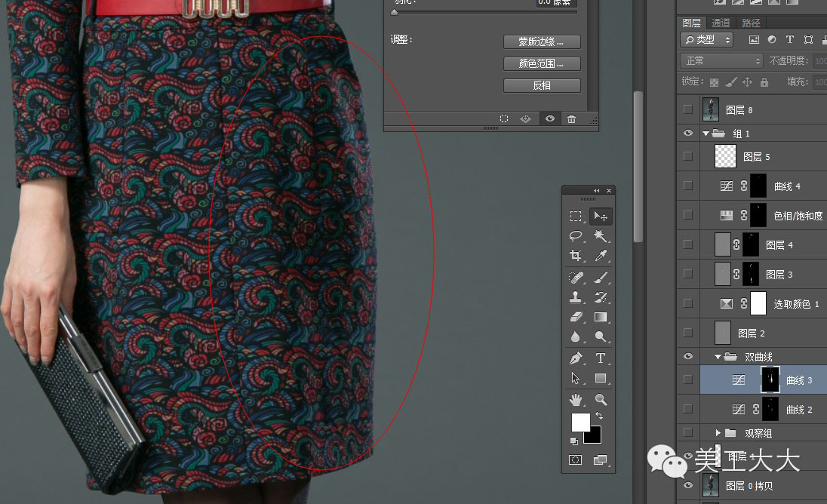Swap foreground and background colors

[x=599, y=416]
